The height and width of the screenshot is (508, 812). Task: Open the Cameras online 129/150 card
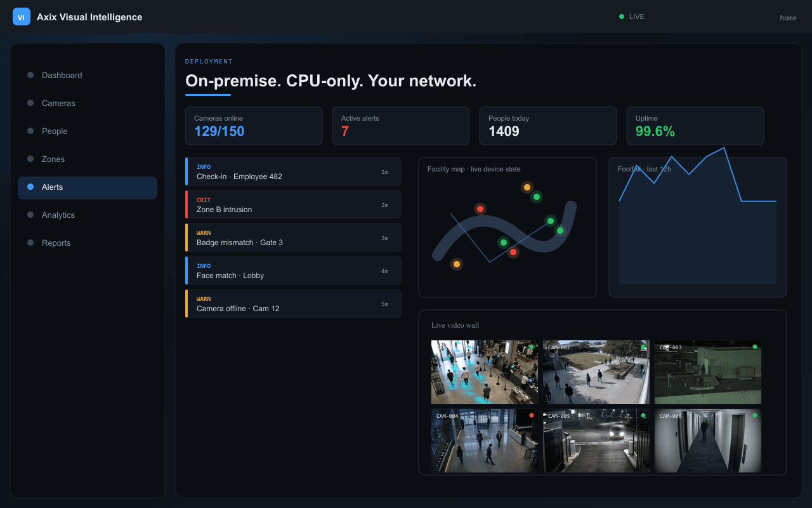point(254,126)
